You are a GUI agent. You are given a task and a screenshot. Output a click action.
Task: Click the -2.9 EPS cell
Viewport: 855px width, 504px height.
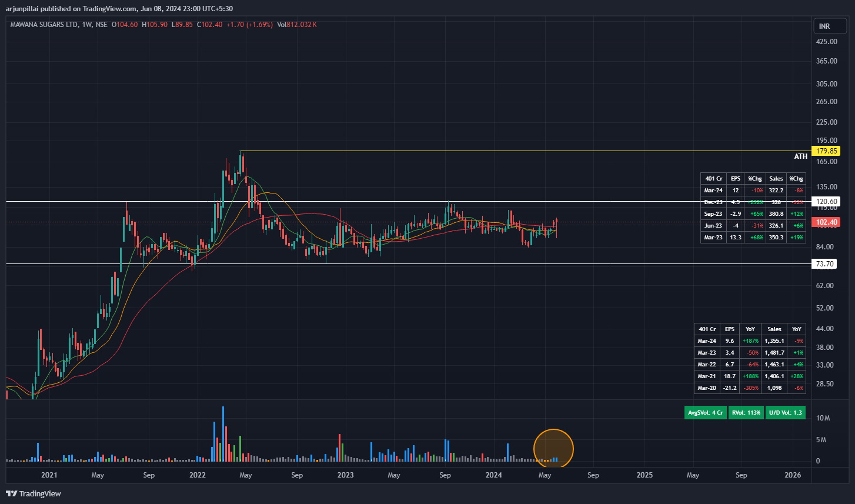tap(735, 214)
